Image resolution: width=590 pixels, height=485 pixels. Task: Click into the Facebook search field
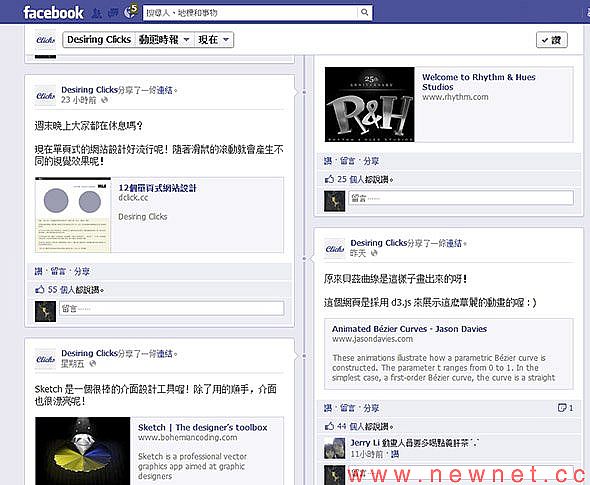[x=250, y=12]
